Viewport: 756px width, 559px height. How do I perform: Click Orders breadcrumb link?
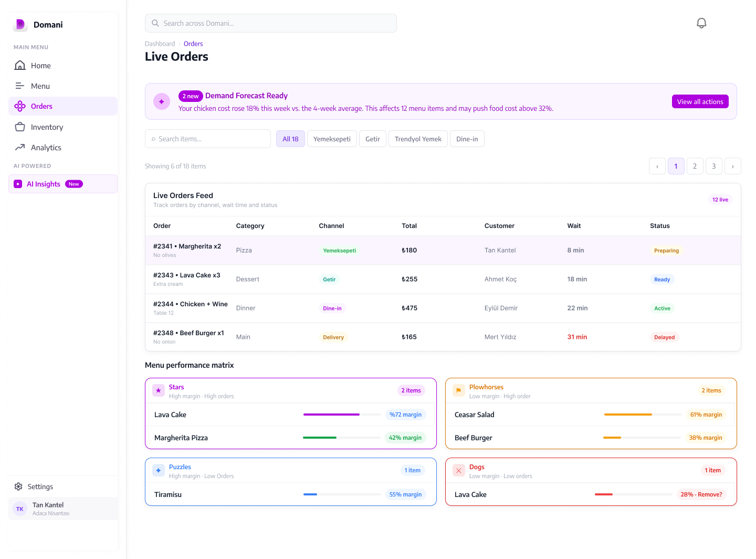click(x=193, y=44)
